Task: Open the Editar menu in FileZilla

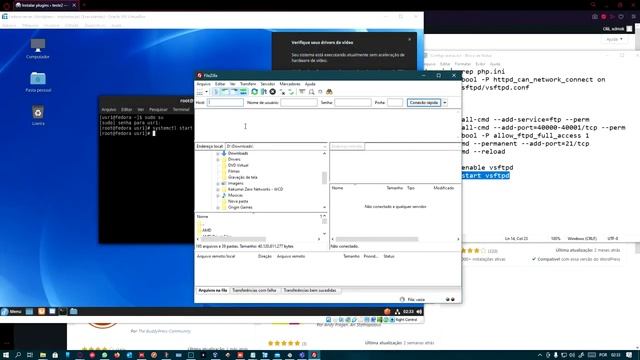Action: [220, 84]
